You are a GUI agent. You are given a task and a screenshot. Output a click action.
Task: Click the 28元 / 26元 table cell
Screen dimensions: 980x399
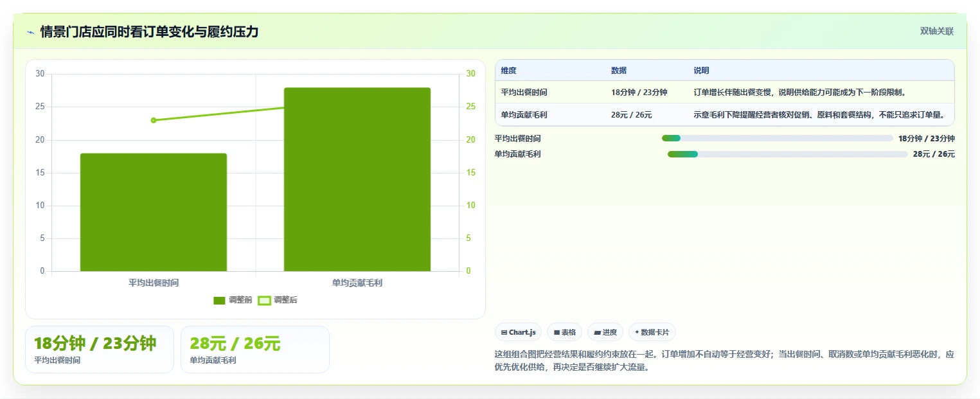[632, 115]
